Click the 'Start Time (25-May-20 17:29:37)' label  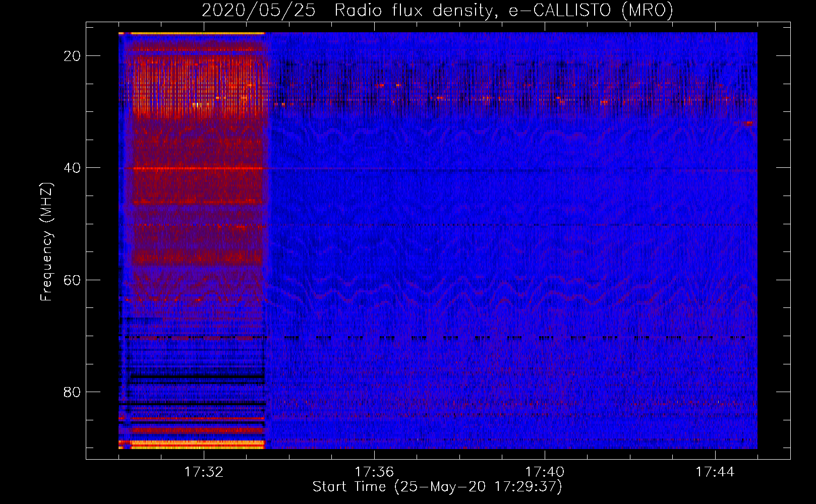pyautogui.click(x=437, y=487)
